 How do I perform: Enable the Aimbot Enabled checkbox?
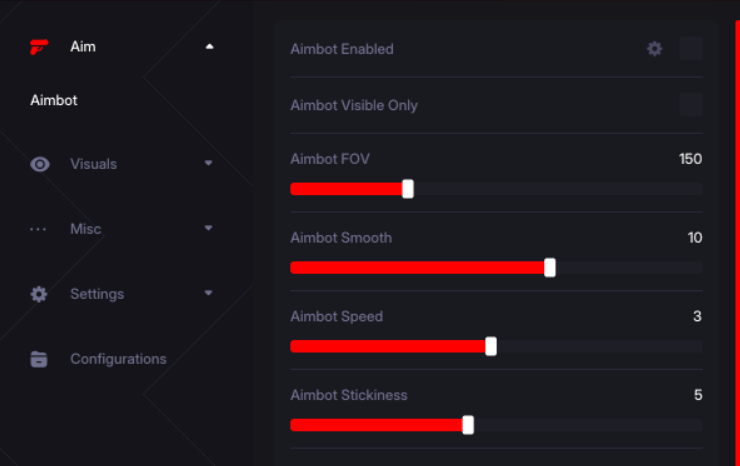point(690,48)
